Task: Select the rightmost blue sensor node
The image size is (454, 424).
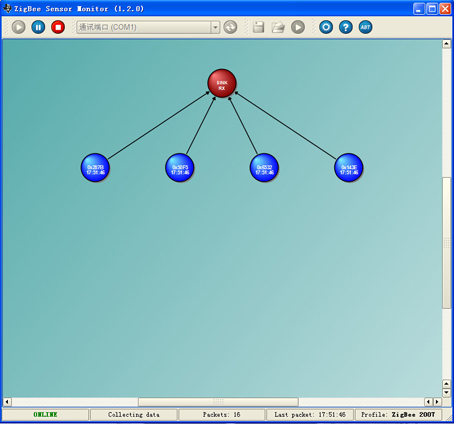Action: 349,168
